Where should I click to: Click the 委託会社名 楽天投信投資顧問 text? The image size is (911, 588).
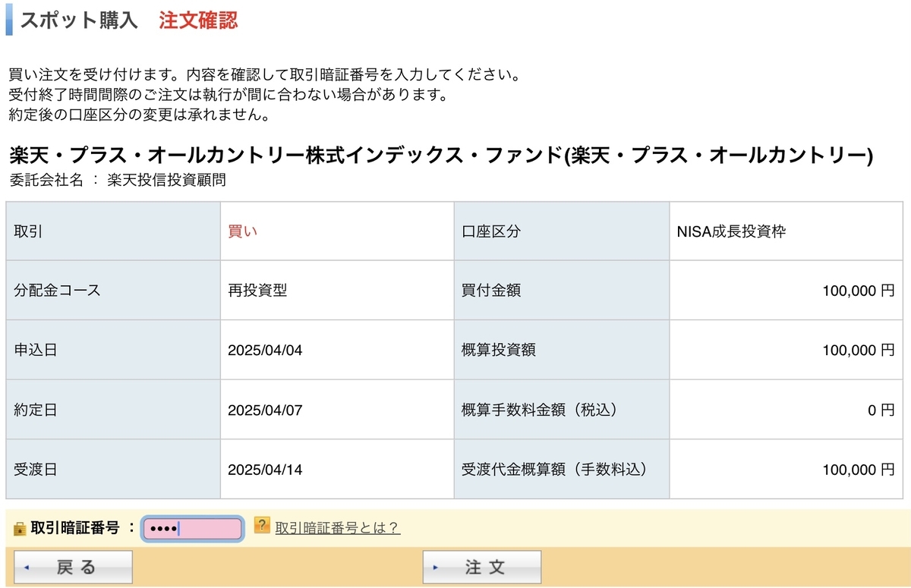pyautogui.click(x=118, y=181)
